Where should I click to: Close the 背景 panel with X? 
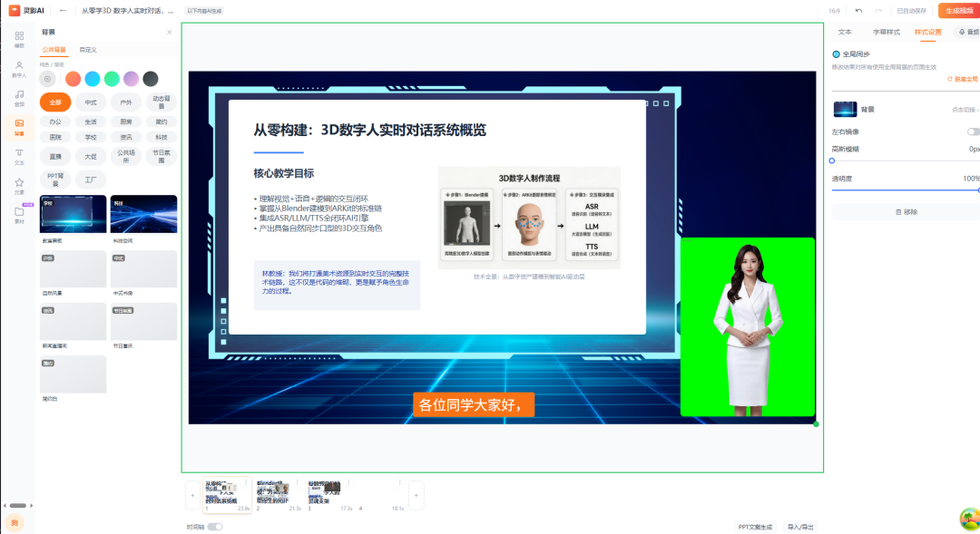click(x=170, y=32)
